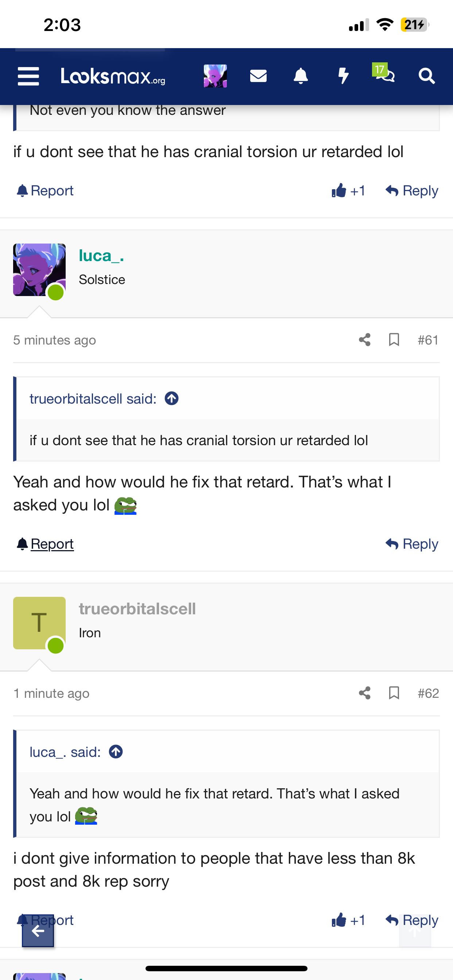Open chat icon with 17 badge

pyautogui.click(x=384, y=74)
